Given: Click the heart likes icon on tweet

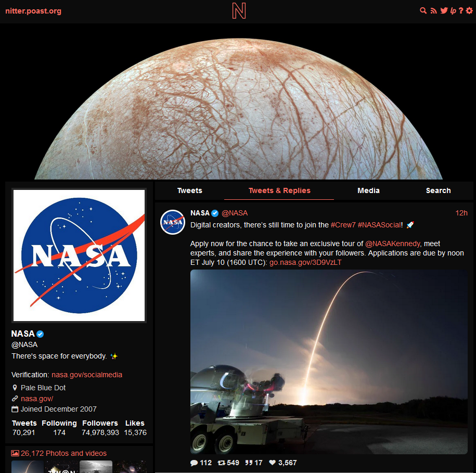Looking at the screenshot, I should pyautogui.click(x=272, y=463).
